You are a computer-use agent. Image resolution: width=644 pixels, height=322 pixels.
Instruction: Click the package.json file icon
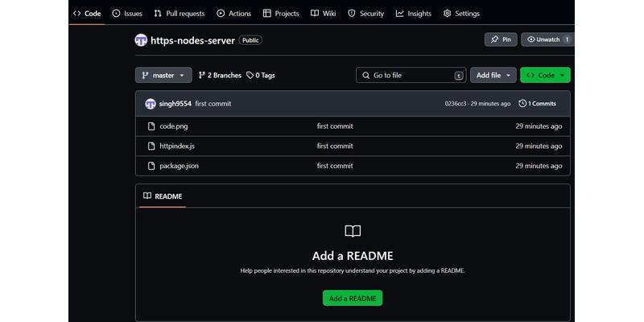tap(151, 166)
